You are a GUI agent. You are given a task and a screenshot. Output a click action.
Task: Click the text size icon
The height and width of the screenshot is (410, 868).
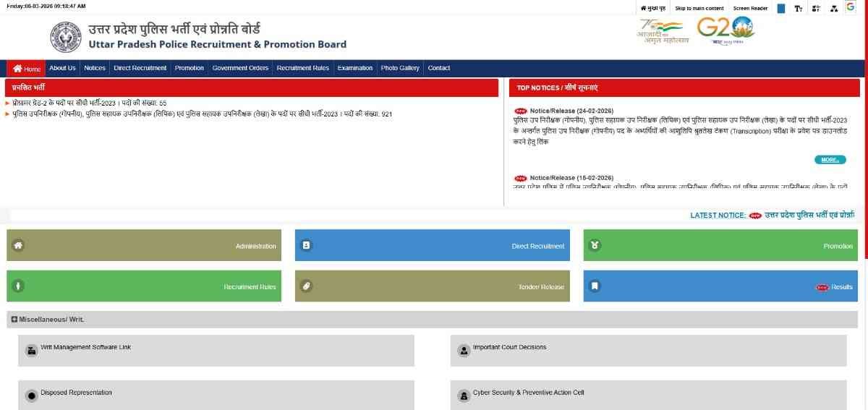click(799, 8)
